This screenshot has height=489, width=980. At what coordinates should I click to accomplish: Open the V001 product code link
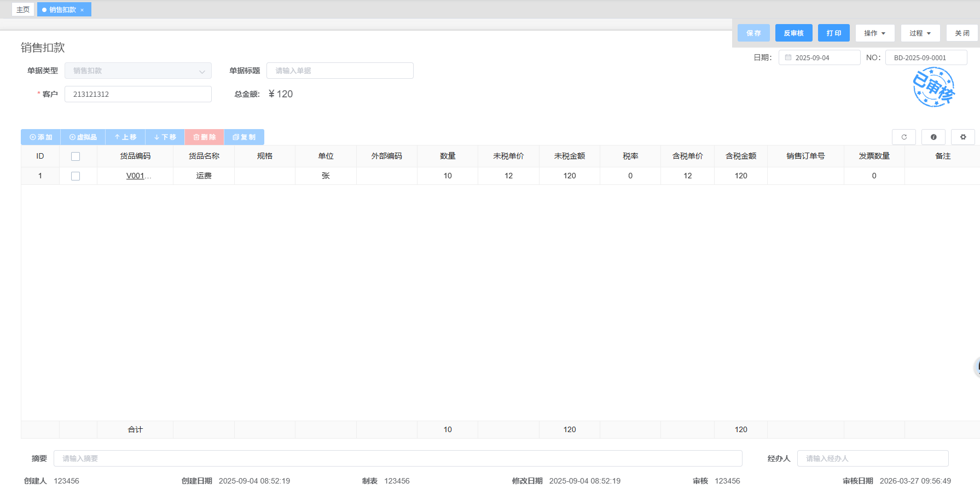tap(136, 176)
